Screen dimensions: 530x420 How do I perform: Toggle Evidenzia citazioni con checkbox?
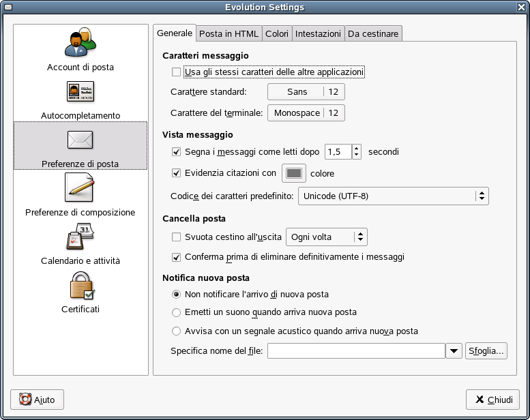176,173
